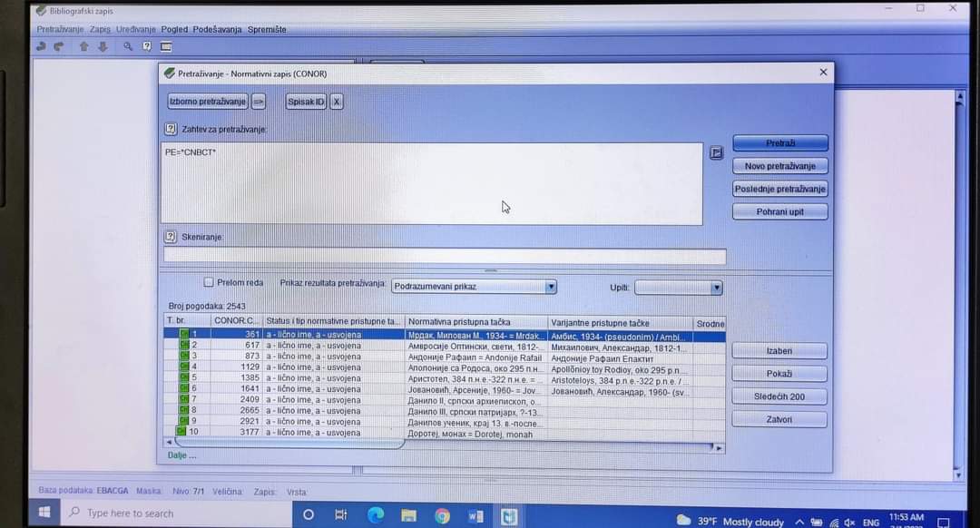The image size is (980, 528).
Task: Click the undo arrow icon in the toolbar
Action: (x=41, y=46)
